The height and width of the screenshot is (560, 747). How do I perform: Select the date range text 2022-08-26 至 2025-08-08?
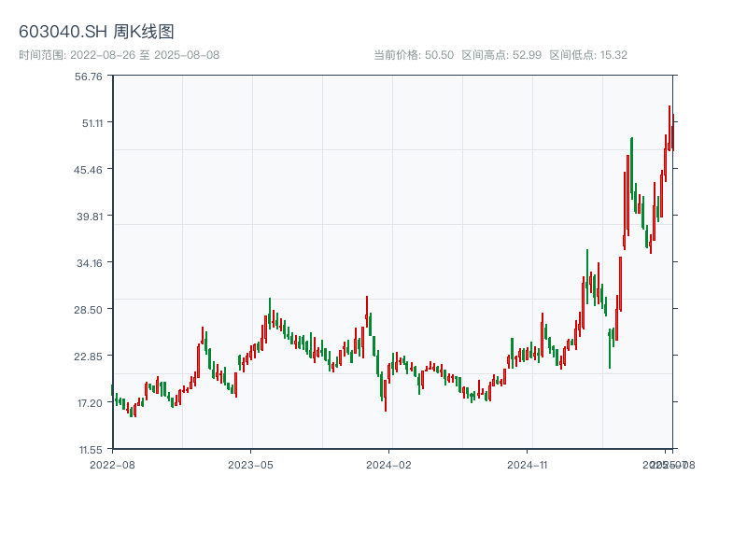(145, 55)
